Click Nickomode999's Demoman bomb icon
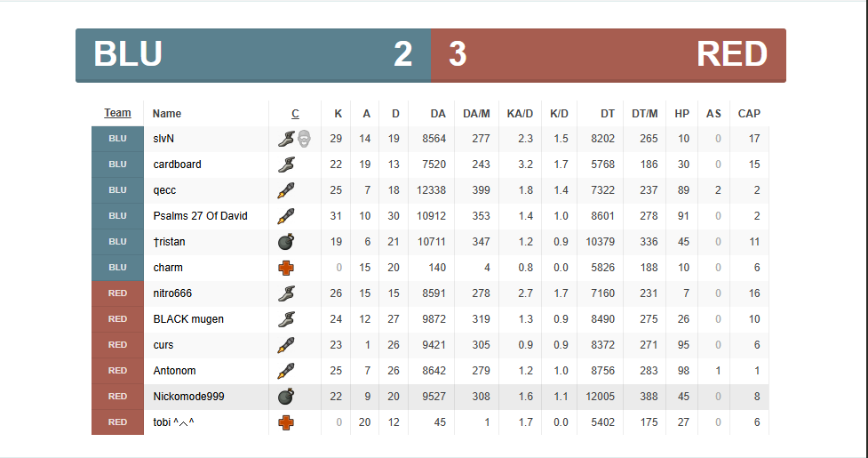This screenshot has width=868, height=458. click(285, 397)
